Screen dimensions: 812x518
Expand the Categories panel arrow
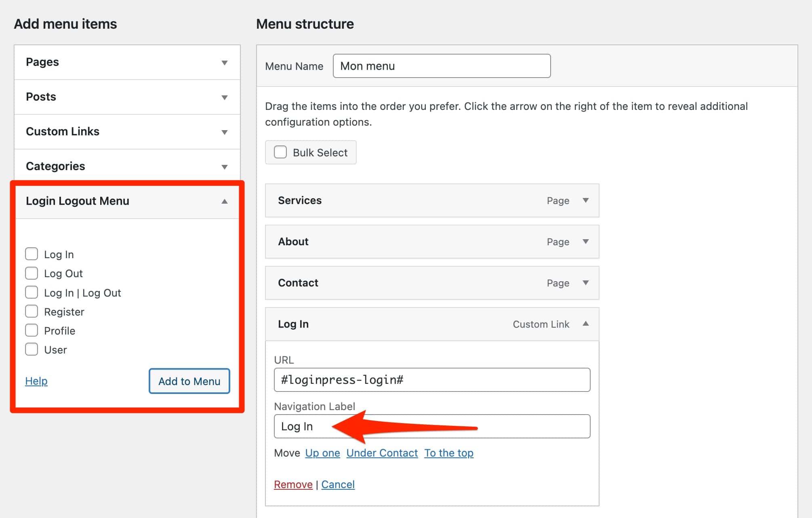pyautogui.click(x=225, y=167)
